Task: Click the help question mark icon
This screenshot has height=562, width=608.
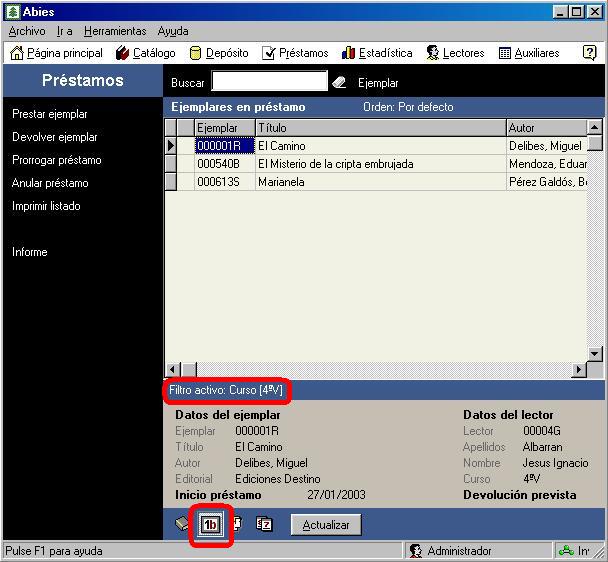Action: click(589, 53)
